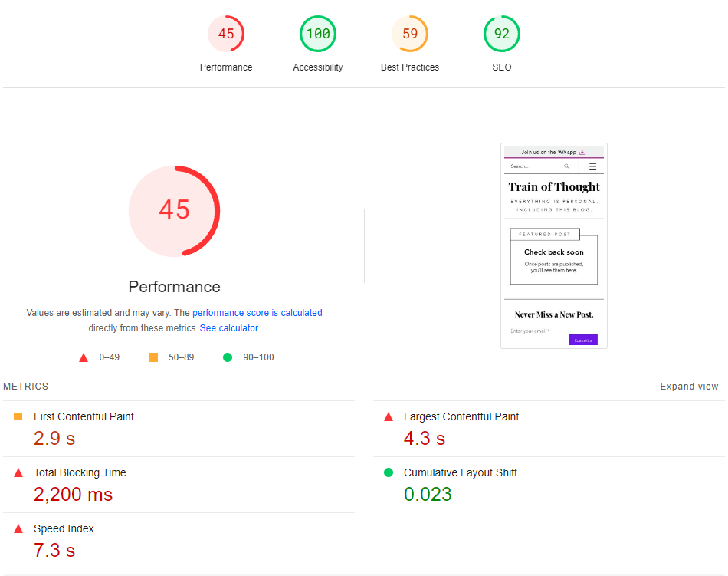Click the '0.023' value

[x=428, y=494]
